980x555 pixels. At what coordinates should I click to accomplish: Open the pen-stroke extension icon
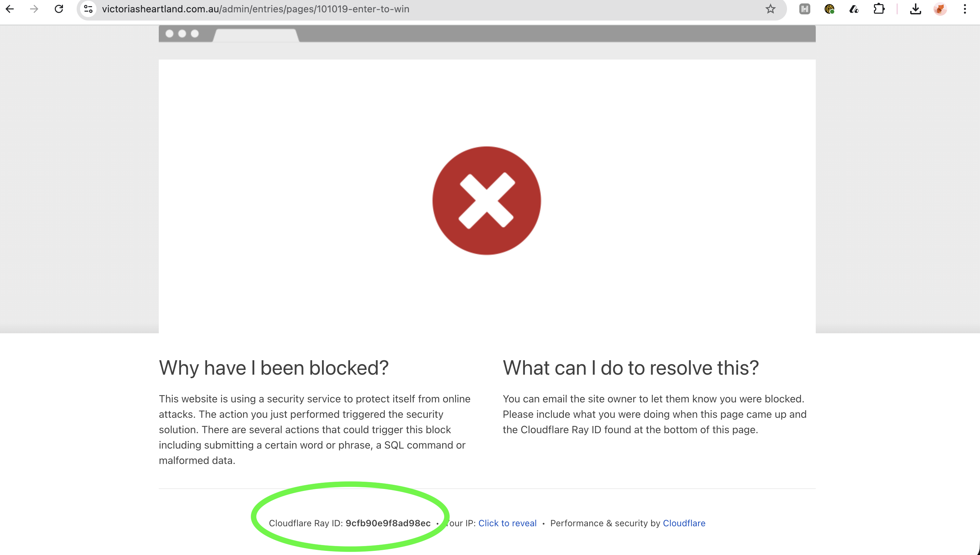[x=854, y=9]
